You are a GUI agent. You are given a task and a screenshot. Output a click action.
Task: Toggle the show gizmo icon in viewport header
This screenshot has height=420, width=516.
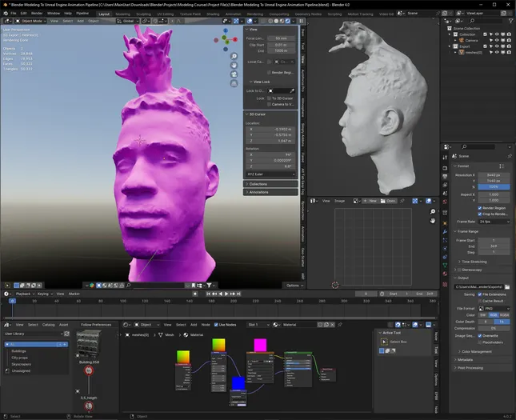236,21
